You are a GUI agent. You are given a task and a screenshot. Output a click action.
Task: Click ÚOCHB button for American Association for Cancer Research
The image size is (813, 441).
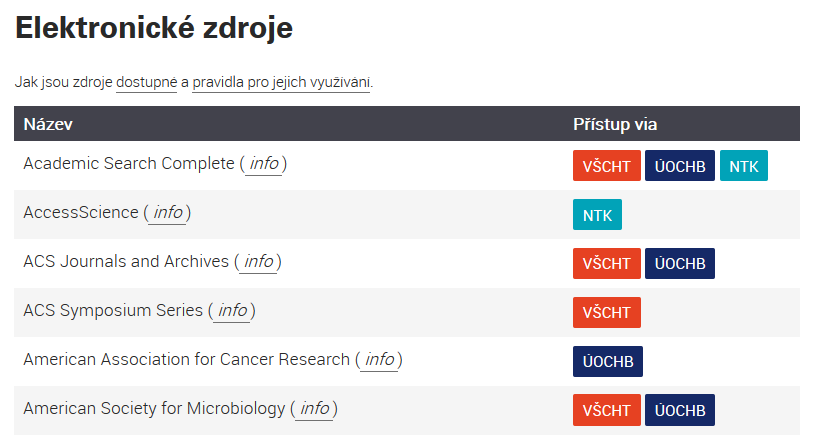tap(608, 361)
